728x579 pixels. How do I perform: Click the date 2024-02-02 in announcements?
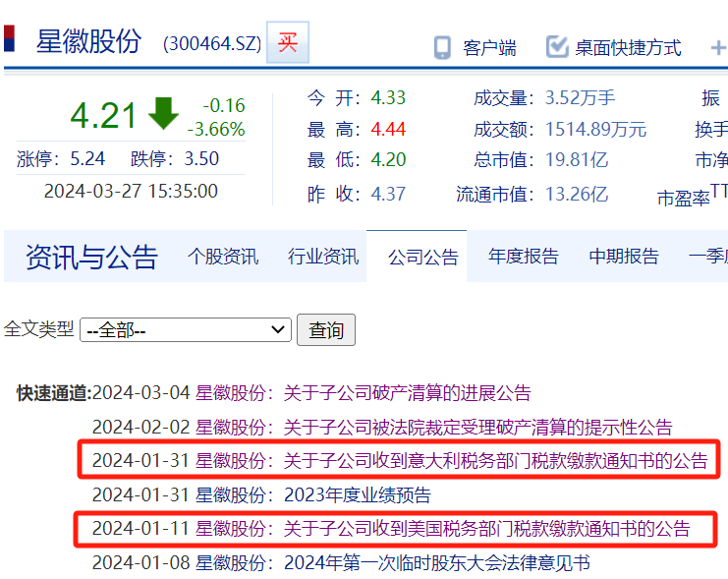click(x=141, y=427)
